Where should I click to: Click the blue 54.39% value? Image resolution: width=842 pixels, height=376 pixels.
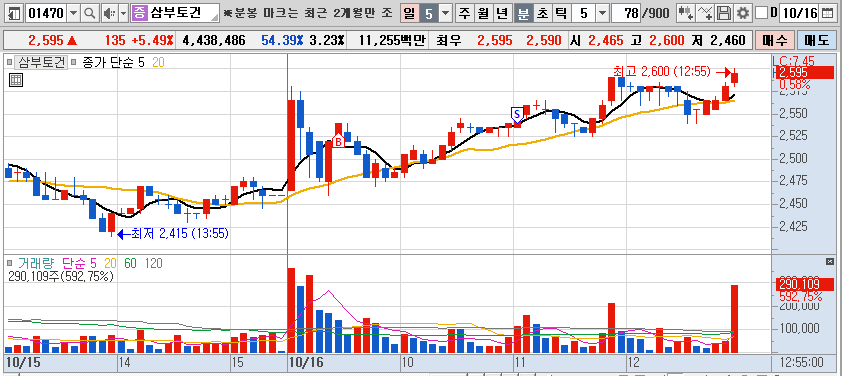(x=282, y=40)
